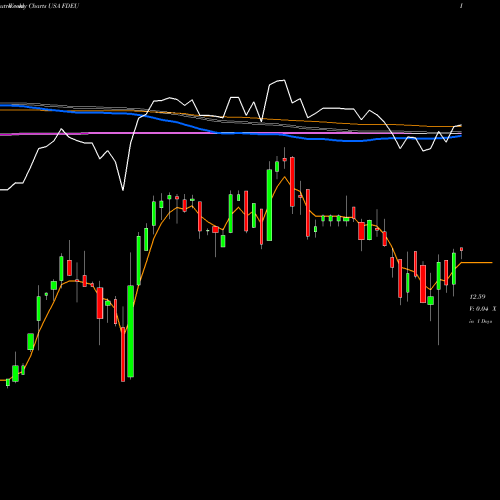Click the 'in 1 Days' label
Screen dimensions: 500x500
coord(481,321)
